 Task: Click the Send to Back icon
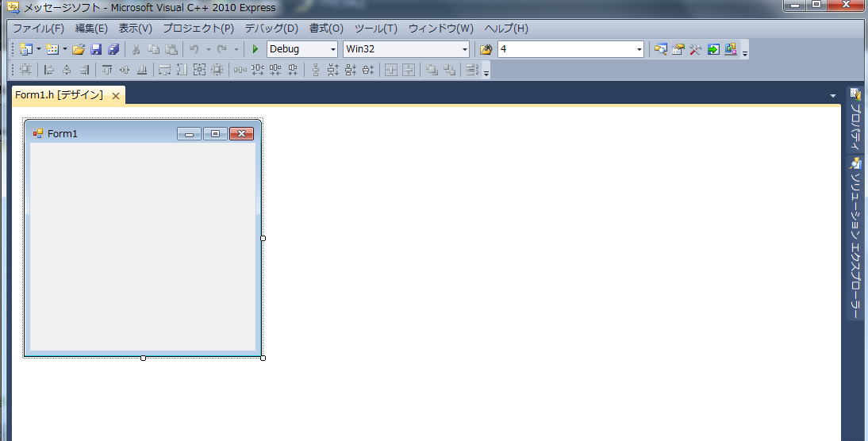tap(450, 70)
